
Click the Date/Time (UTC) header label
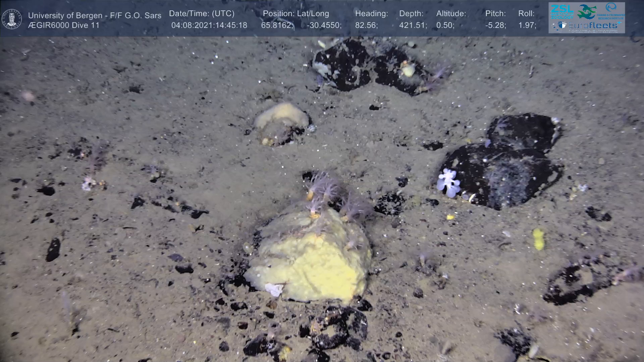point(202,14)
